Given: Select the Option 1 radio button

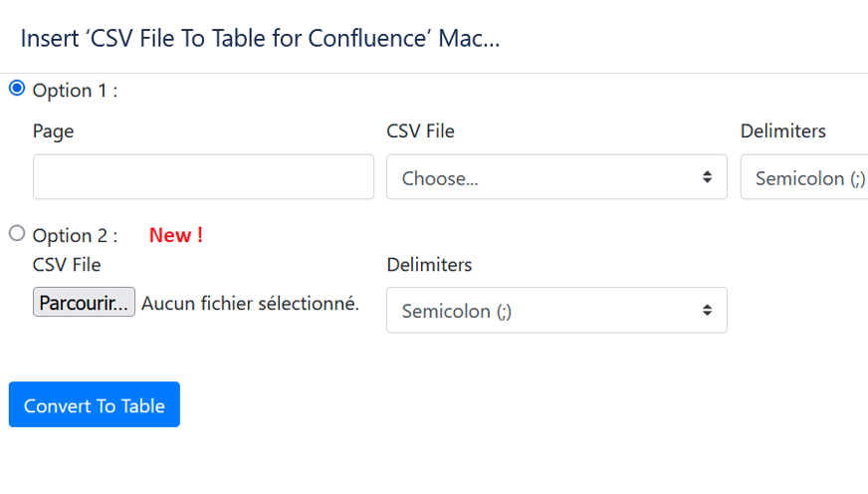Looking at the screenshot, I should [16, 89].
